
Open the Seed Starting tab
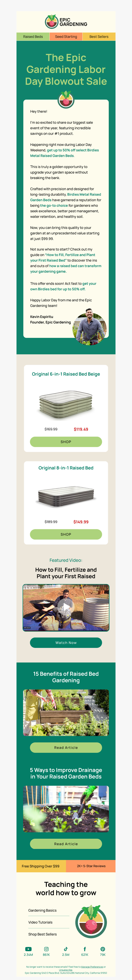click(66, 37)
